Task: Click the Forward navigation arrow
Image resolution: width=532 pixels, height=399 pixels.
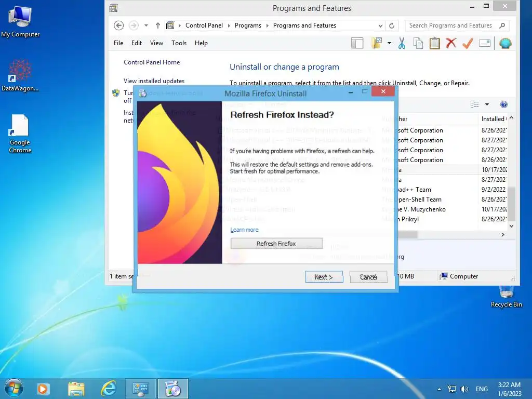Action: 134,25
